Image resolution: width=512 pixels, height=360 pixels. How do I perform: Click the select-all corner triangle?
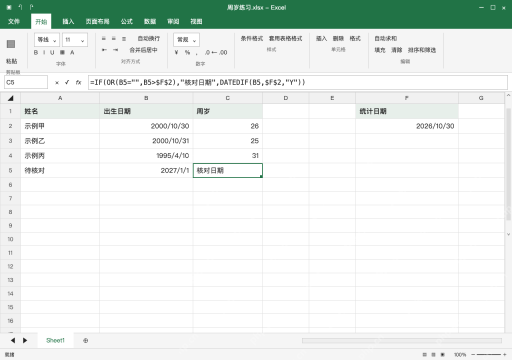[11, 98]
